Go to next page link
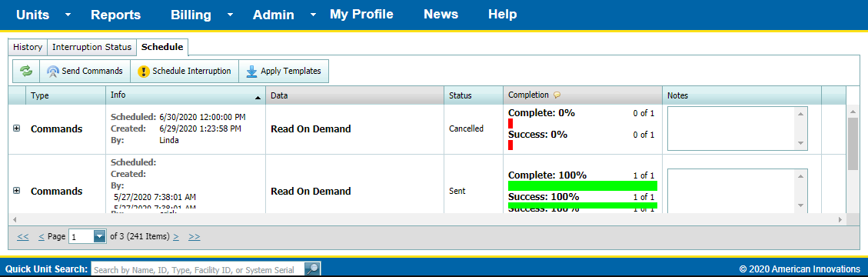Image resolution: width=868 pixels, height=277 pixels. pyautogui.click(x=176, y=236)
